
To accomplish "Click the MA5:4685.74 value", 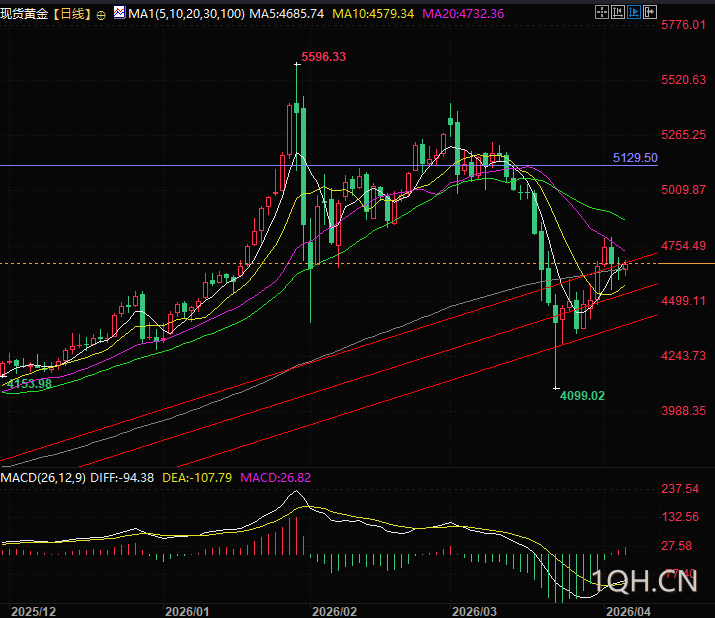I will [x=287, y=14].
